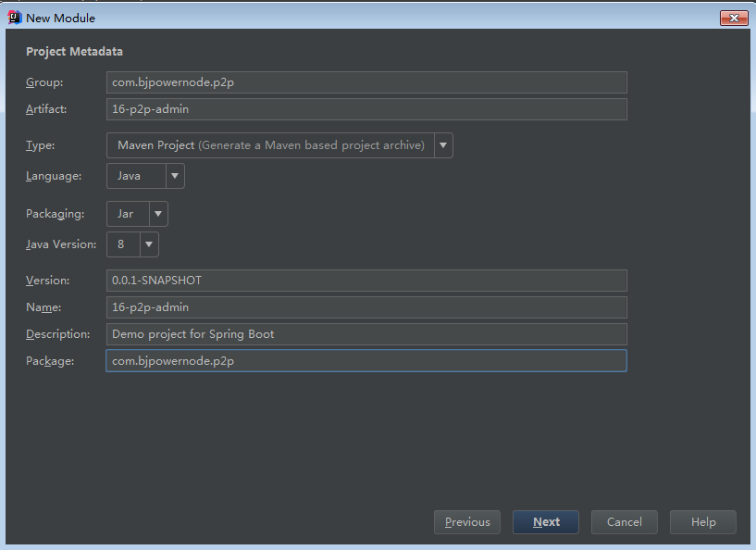The height and width of the screenshot is (550, 756).
Task: Continue with the Next button
Action: (x=546, y=522)
